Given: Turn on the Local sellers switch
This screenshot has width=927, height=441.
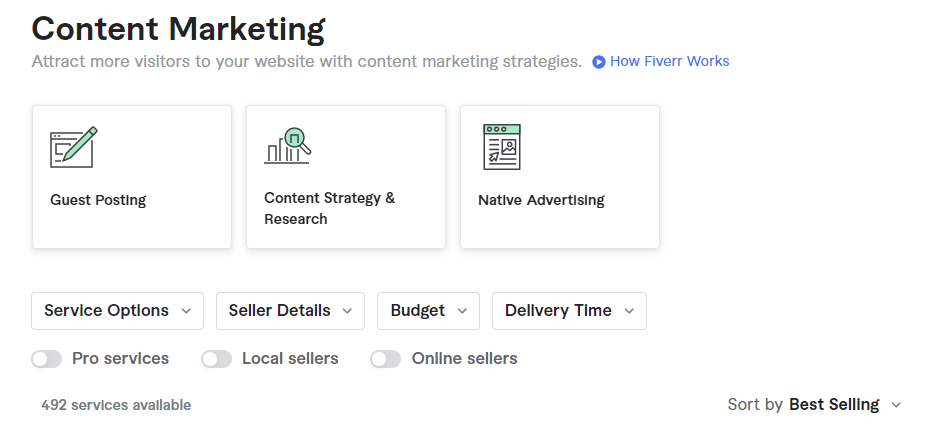Looking at the screenshot, I should [x=216, y=359].
